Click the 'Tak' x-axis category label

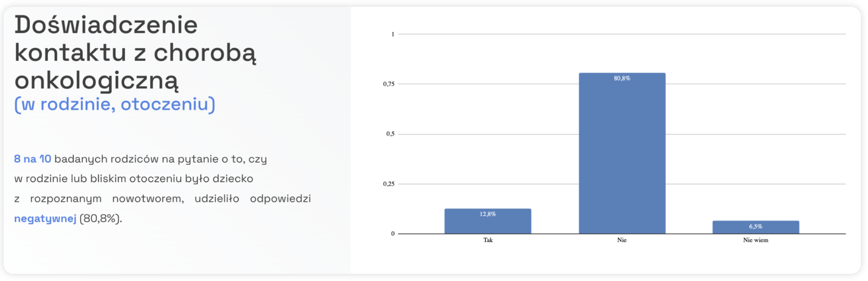coord(488,240)
